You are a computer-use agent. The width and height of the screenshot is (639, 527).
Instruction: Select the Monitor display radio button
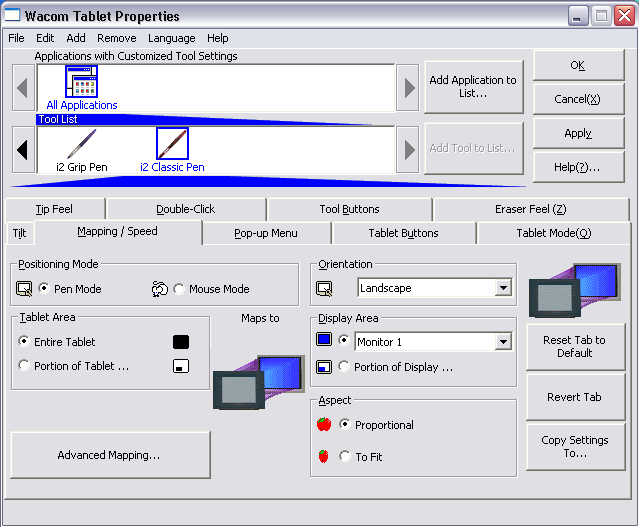(x=344, y=340)
